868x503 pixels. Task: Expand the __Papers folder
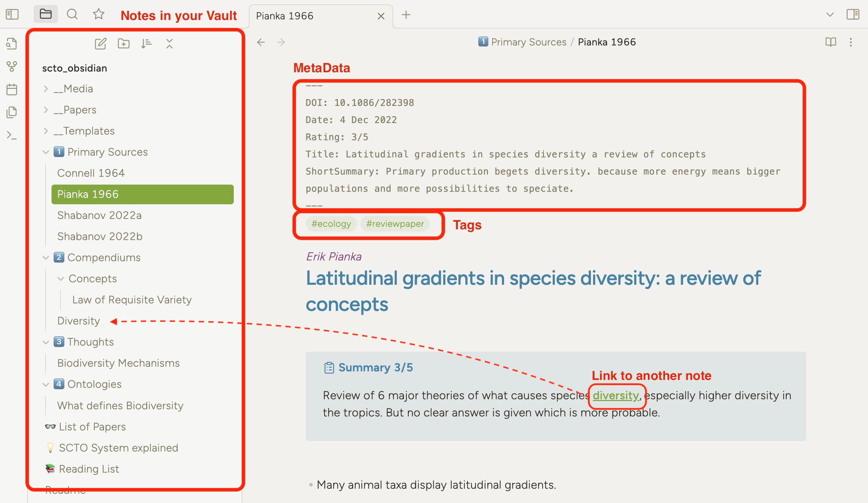(x=46, y=110)
